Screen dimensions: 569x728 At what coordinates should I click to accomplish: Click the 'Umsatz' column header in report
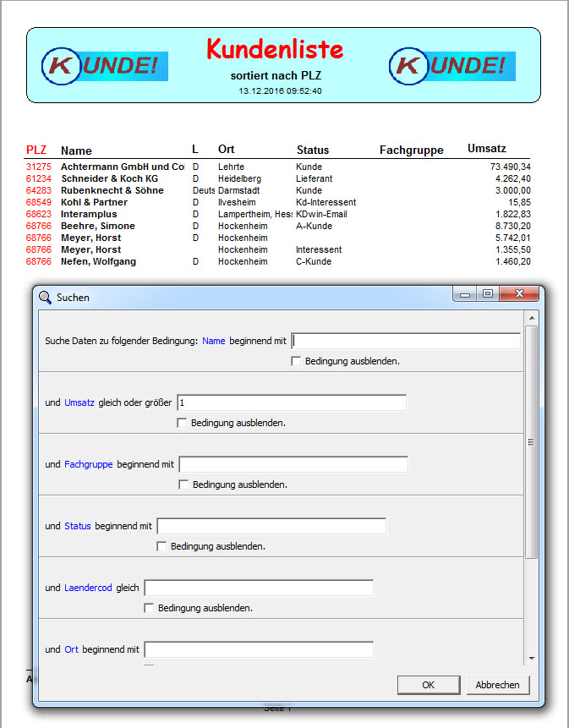486,149
